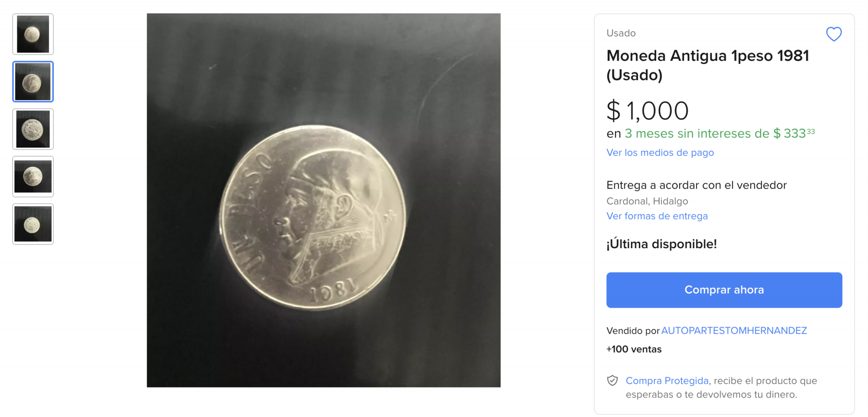Screen dimensions: 868x417
Task: Click the Compra Protegida shield icon
Action: pyautogui.click(x=612, y=381)
